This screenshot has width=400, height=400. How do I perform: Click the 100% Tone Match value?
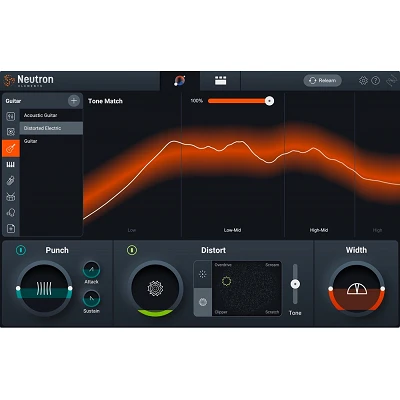tap(197, 101)
